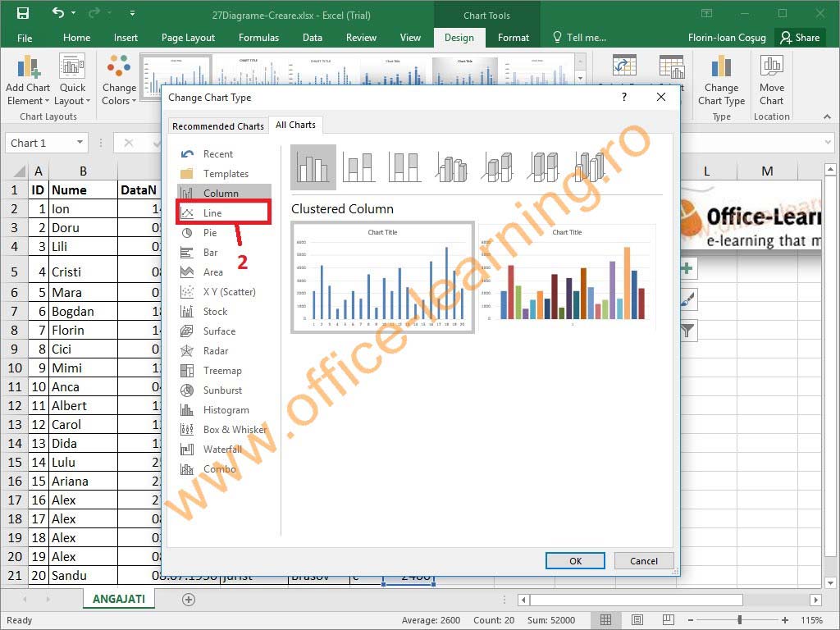Click the Move Chart ribbon button
Screen dimensions: 840x630
click(771, 81)
